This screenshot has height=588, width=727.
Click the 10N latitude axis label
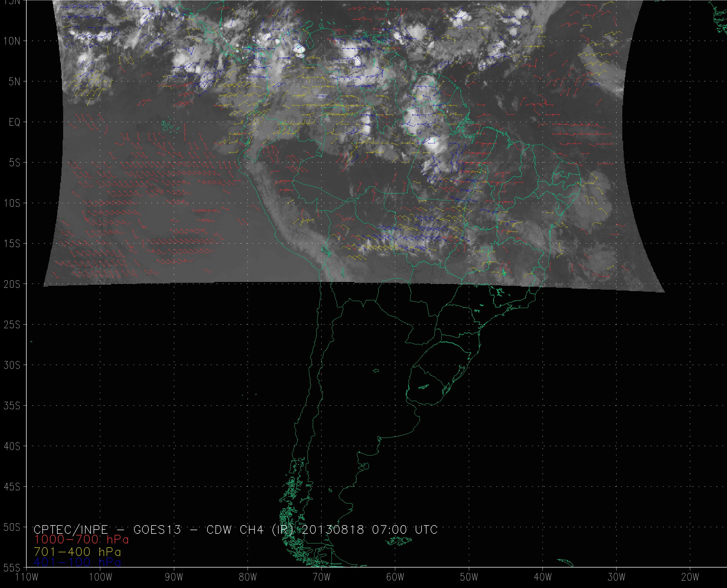12,41
